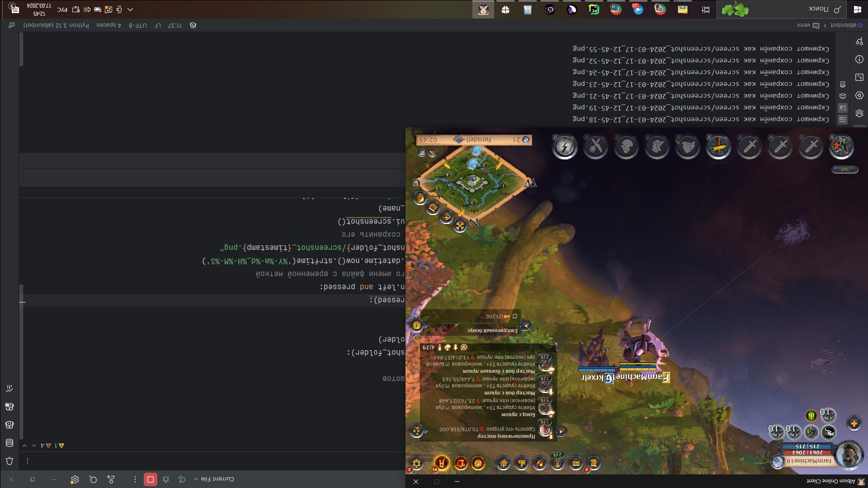Open the house icon in game menu bar

click(539, 463)
